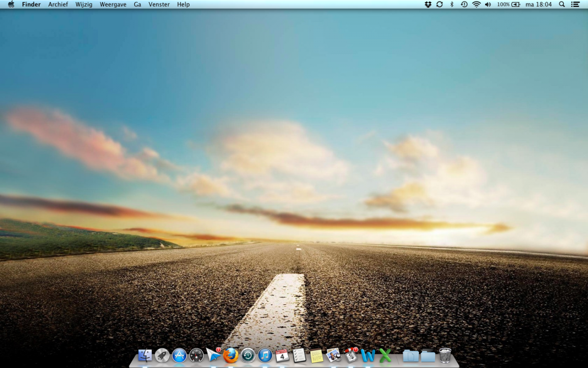Open Sparrow mail paper-plane icon
Screen dimensions: 588x368
tap(214, 354)
